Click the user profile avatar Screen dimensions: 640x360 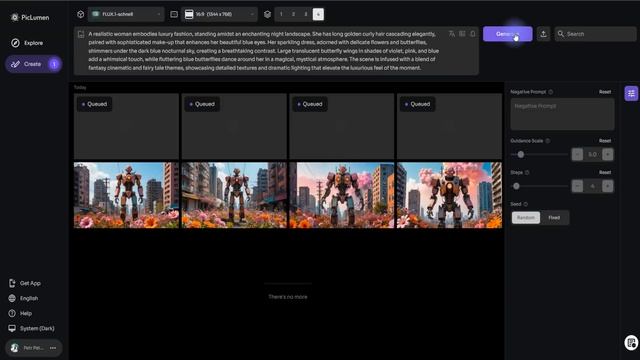[x=15, y=348]
